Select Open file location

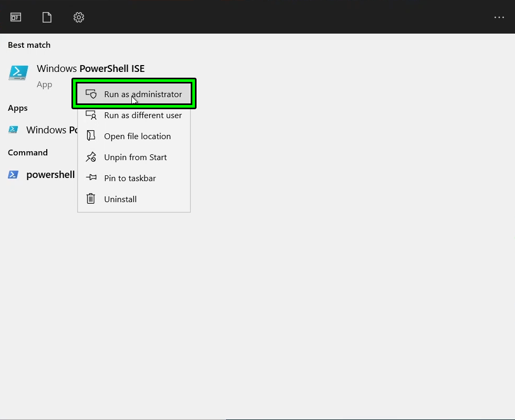click(x=137, y=136)
